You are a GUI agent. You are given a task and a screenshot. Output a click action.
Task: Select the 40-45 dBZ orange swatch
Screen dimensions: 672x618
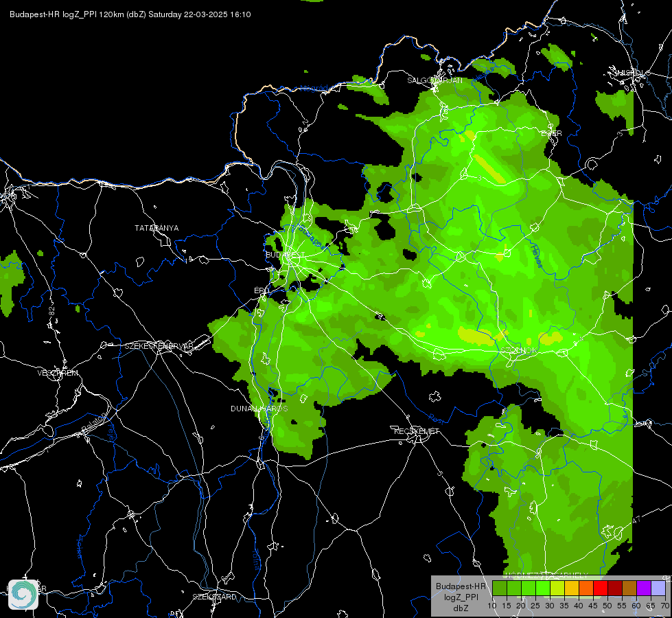586,588
